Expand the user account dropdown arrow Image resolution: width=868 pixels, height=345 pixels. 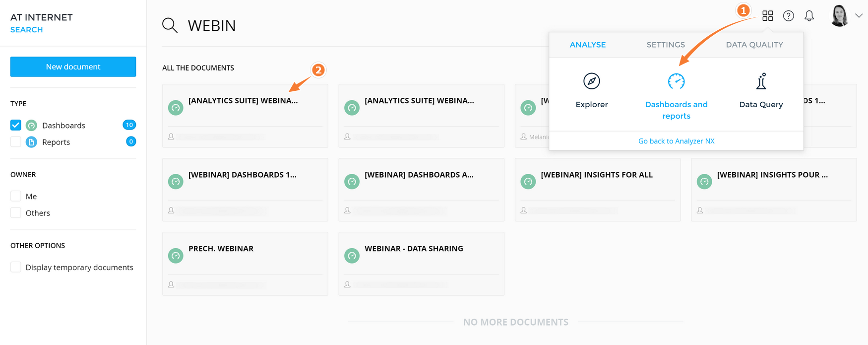coord(859,16)
